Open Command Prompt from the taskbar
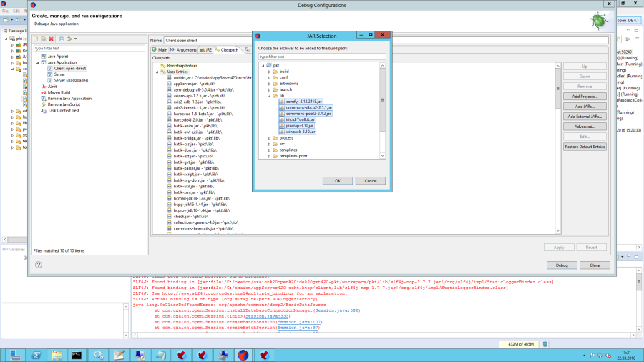The width and height of the screenshot is (644, 362). (77, 355)
